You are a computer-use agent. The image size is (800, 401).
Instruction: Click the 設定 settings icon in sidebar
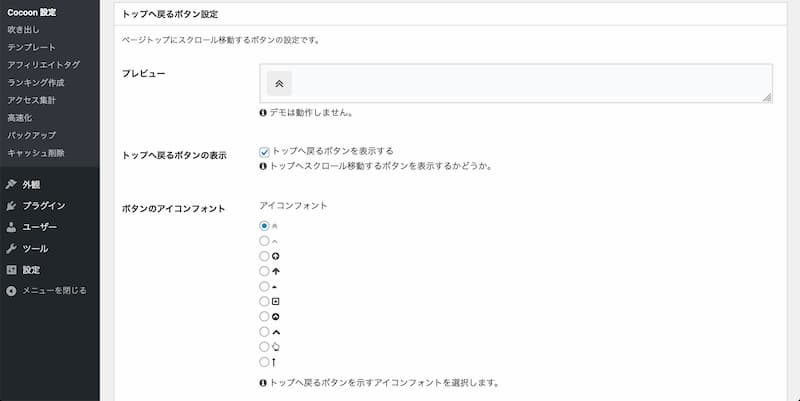coord(11,270)
